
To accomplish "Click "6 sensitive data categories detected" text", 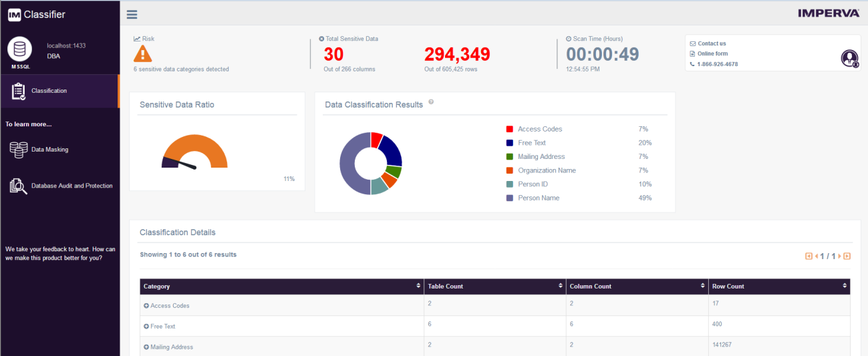I will pos(181,69).
